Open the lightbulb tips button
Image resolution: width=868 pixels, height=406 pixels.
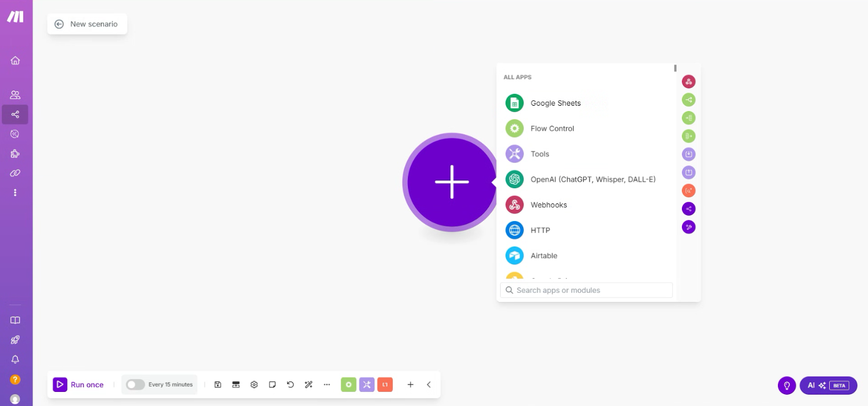pyautogui.click(x=787, y=385)
